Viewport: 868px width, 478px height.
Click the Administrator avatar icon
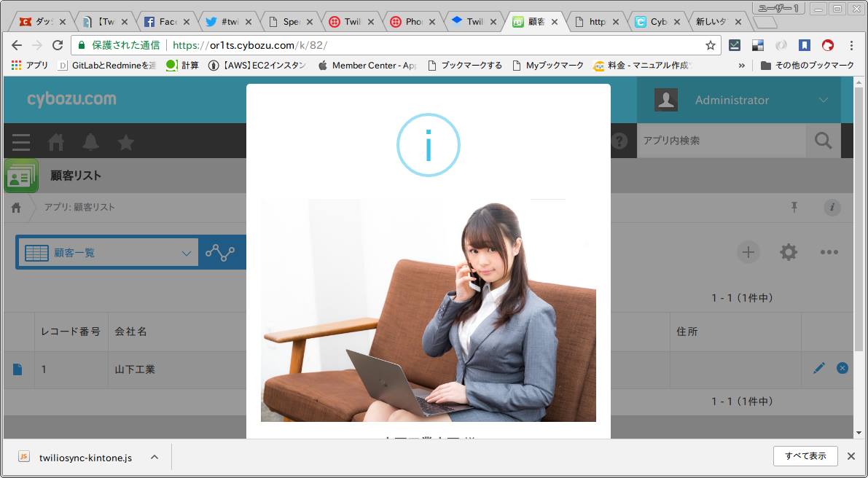coord(666,100)
